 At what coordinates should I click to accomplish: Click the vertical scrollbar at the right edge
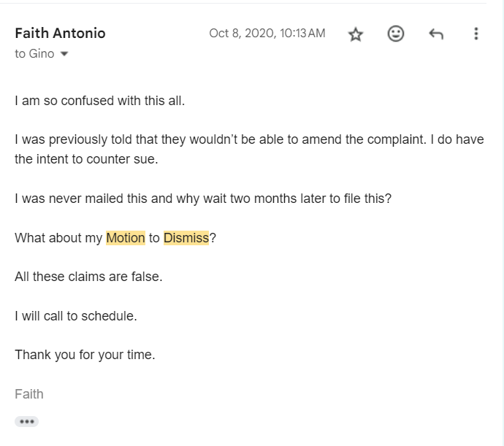tap(503, 223)
